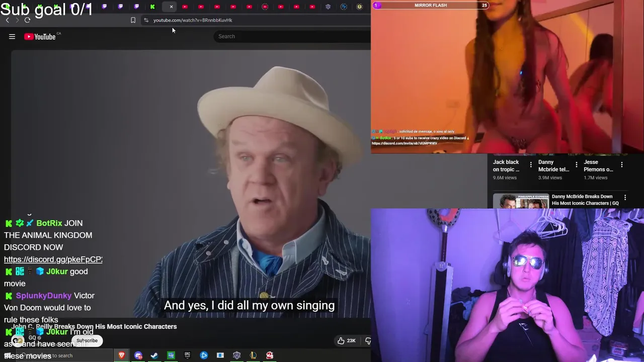644x362 pixels.
Task: Open the green app icon in the taskbar
Action: (171, 355)
